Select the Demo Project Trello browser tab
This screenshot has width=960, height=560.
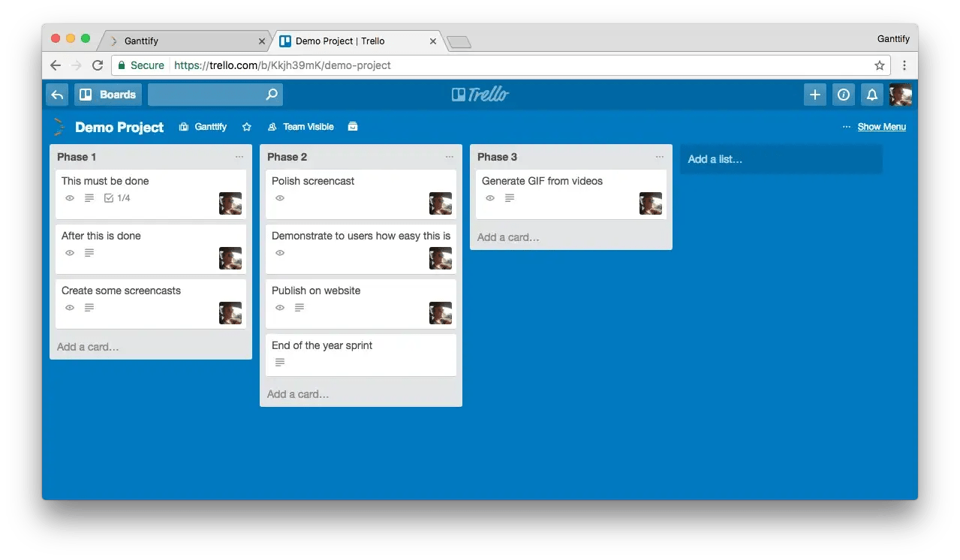349,41
